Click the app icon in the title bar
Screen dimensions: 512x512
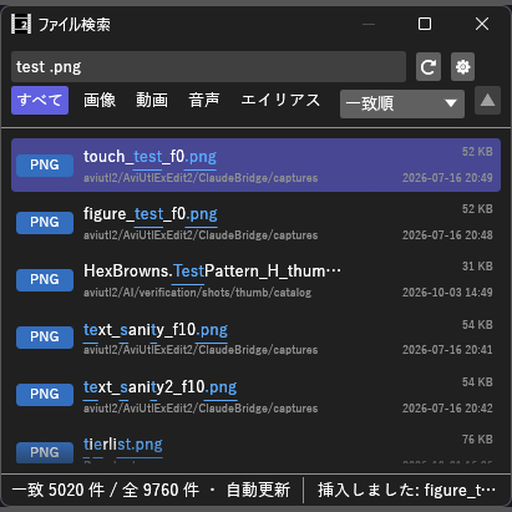(21, 24)
